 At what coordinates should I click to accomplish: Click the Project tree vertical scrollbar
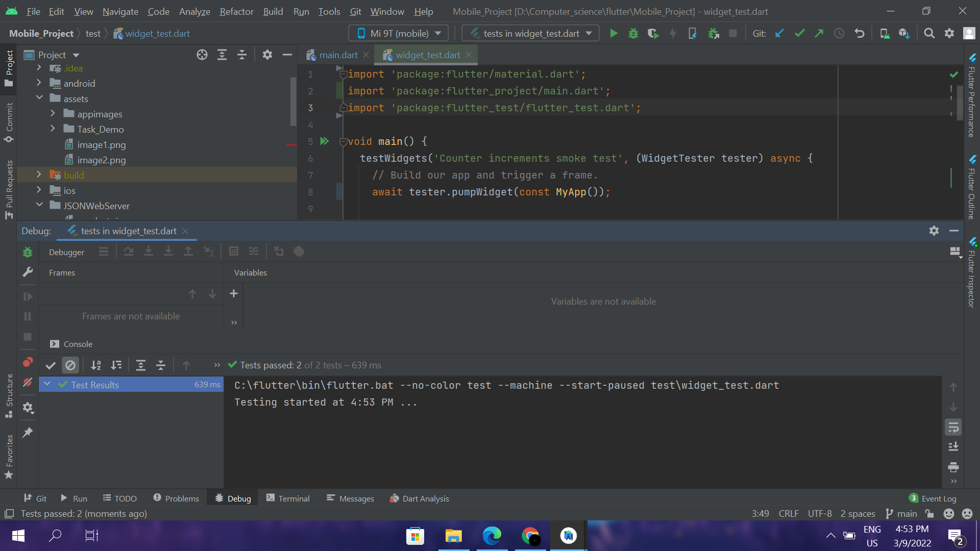point(293,101)
